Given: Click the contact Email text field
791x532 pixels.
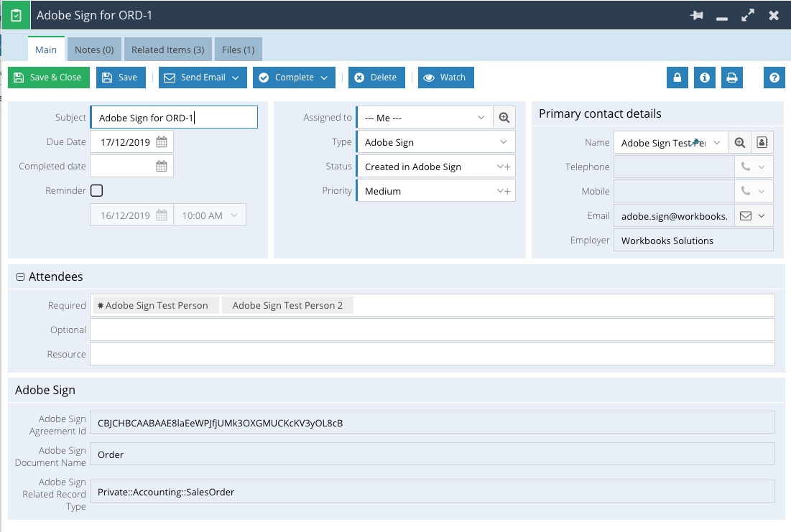Looking at the screenshot, I should click(674, 216).
